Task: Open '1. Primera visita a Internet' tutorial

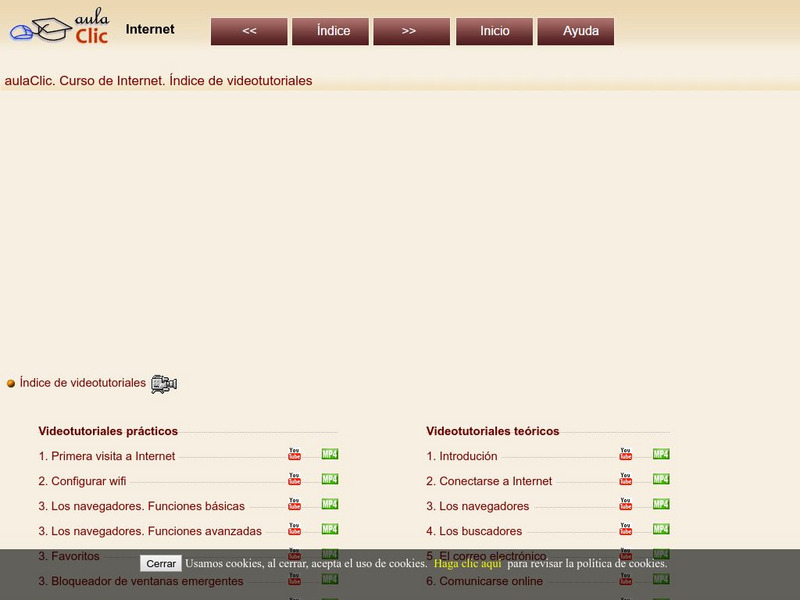Action: (x=107, y=456)
